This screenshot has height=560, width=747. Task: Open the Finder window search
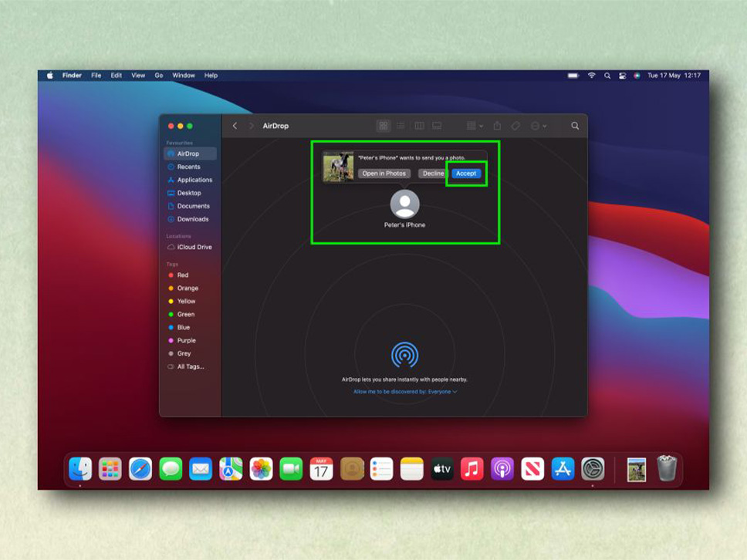tap(575, 126)
